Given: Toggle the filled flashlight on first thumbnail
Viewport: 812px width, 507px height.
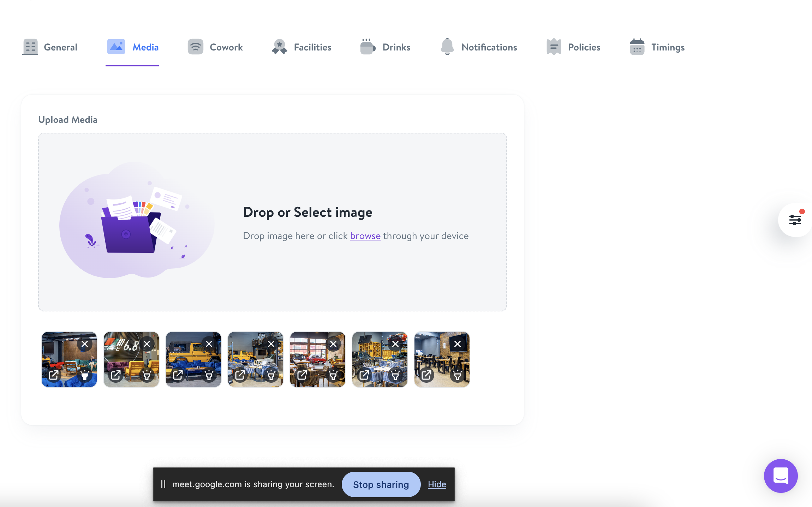Looking at the screenshot, I should tap(85, 375).
